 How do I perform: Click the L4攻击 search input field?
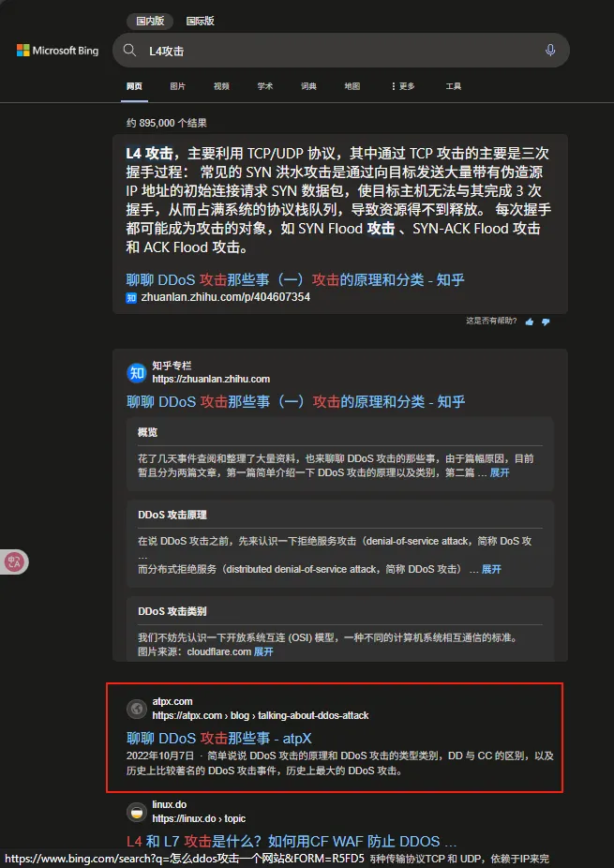pyautogui.click(x=340, y=51)
